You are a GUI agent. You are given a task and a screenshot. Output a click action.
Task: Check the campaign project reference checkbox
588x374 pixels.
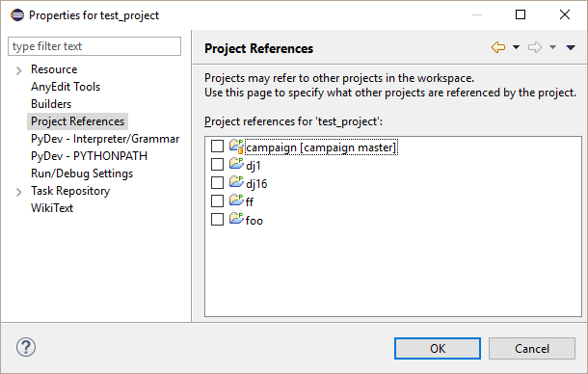217,147
